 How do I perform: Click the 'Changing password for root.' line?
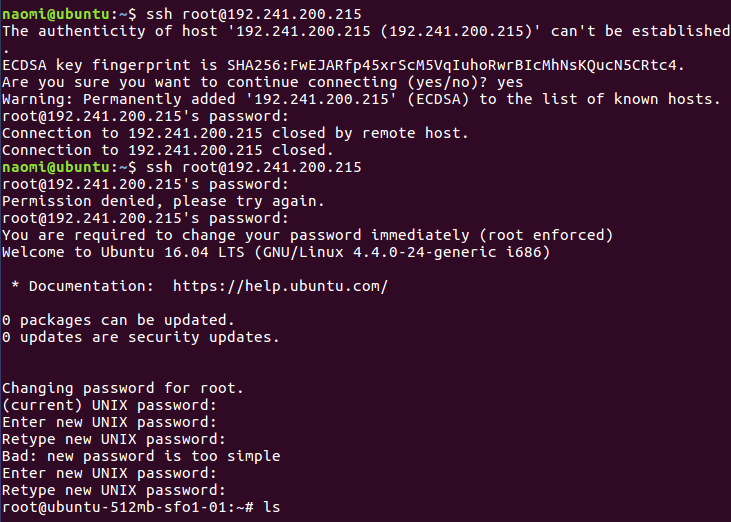123,388
